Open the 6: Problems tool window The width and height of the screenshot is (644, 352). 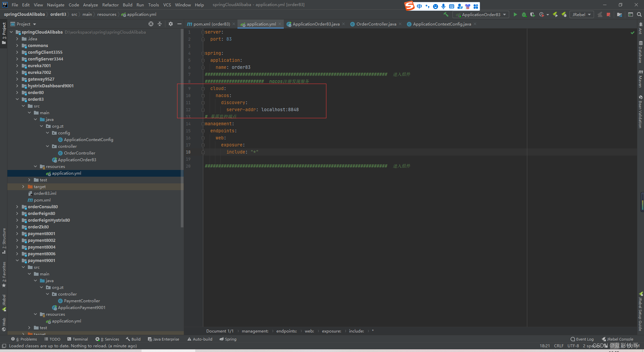24,339
